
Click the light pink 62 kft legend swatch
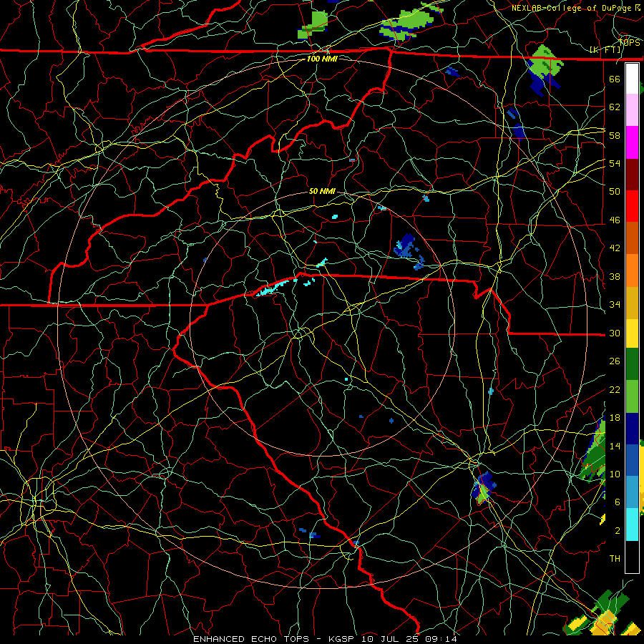pyautogui.click(x=632, y=109)
